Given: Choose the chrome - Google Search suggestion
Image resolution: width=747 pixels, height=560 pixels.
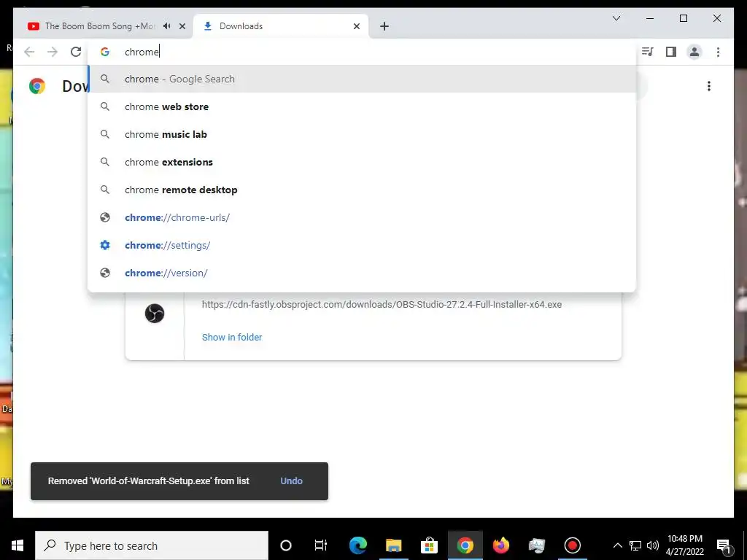Looking at the screenshot, I should (362, 79).
